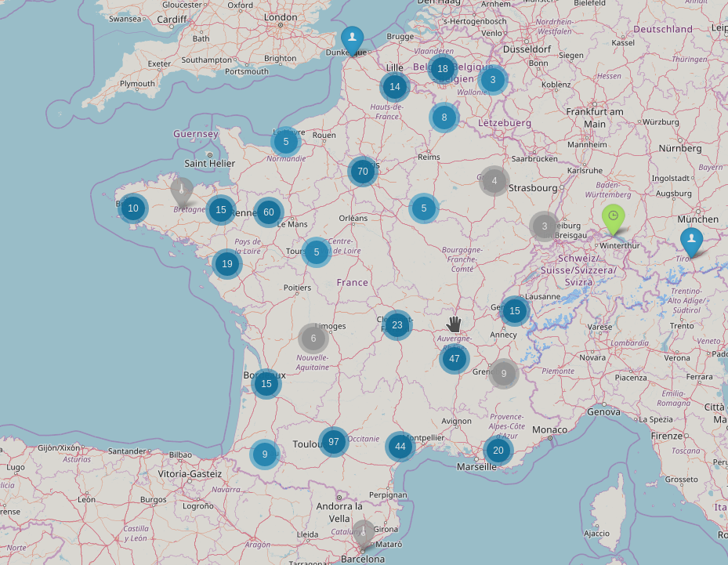Screen dimensions: 728x565
Task: Click the gray cluster of 4 near Strasbourg
Action: (494, 180)
